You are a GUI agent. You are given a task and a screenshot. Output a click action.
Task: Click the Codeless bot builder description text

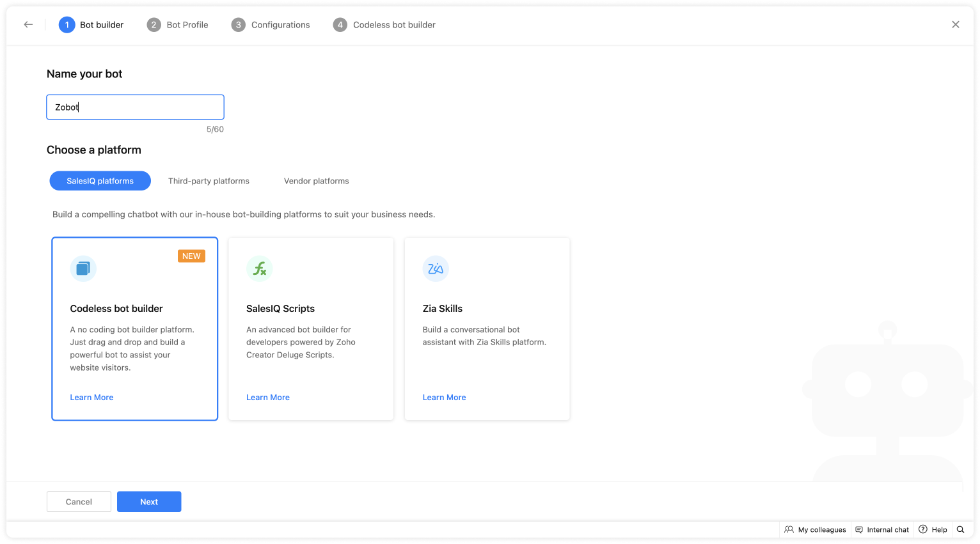click(132, 349)
